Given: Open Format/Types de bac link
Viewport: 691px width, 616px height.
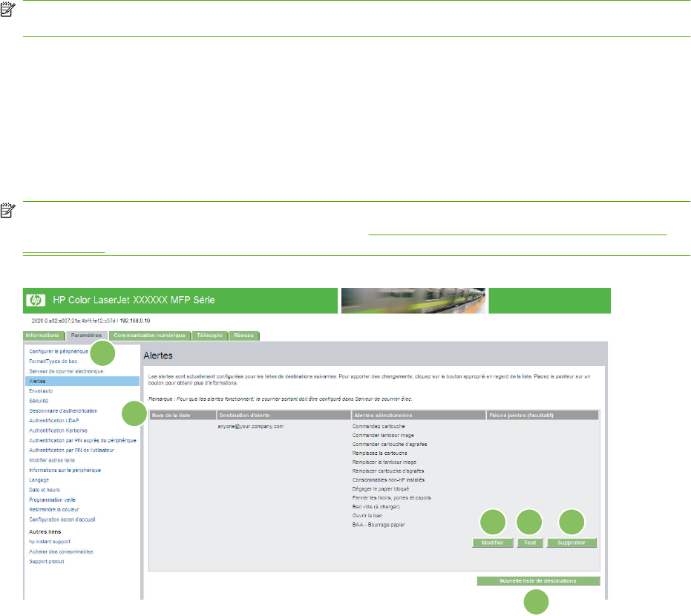Looking at the screenshot, I should [x=53, y=361].
